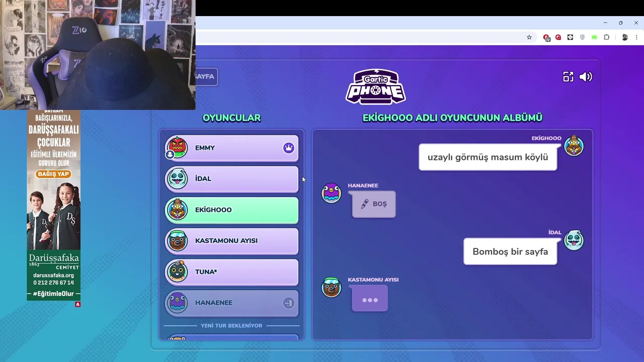This screenshot has height=362, width=644.
Task: Click the #EğitimleOlur hashtag in ad
Action: click(x=53, y=294)
